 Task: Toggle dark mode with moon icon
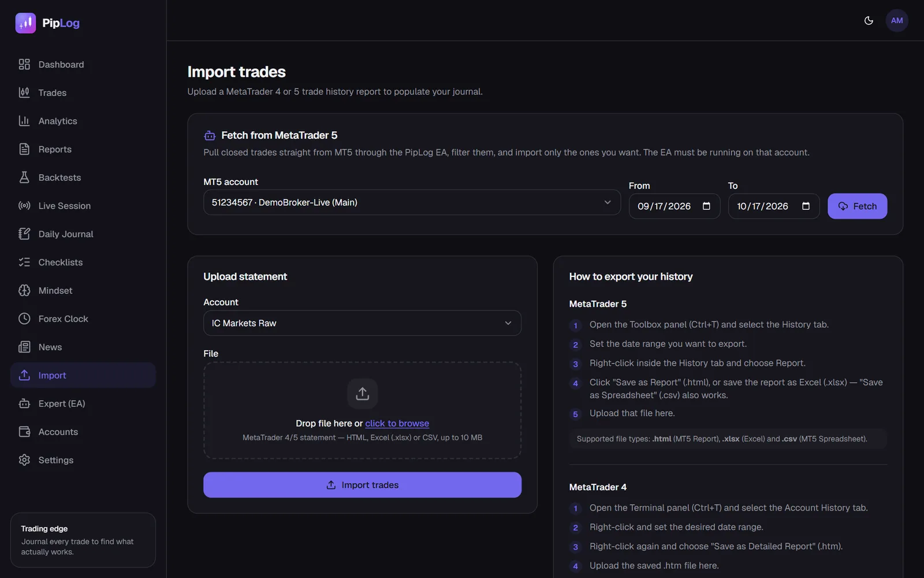pos(869,21)
